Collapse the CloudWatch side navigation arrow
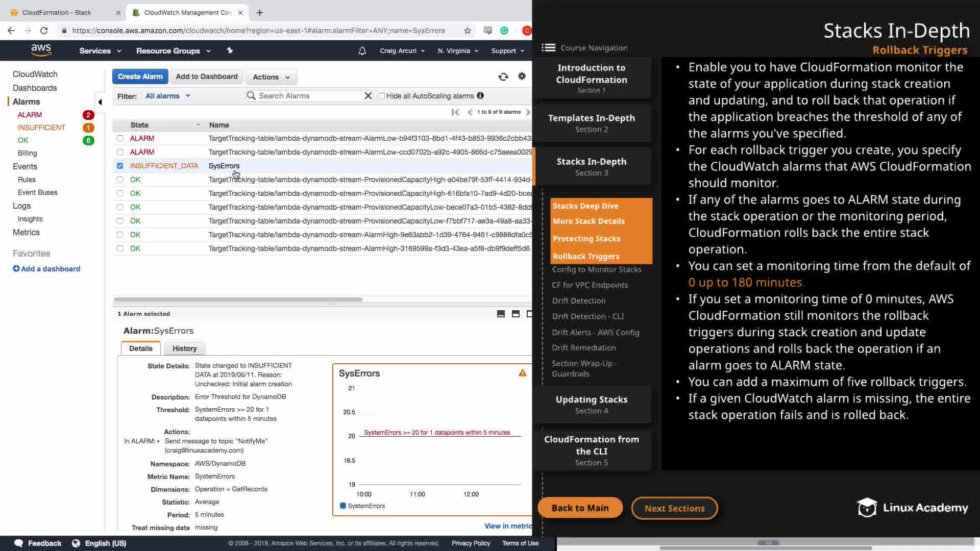This screenshot has width=980, height=551. coord(100,102)
